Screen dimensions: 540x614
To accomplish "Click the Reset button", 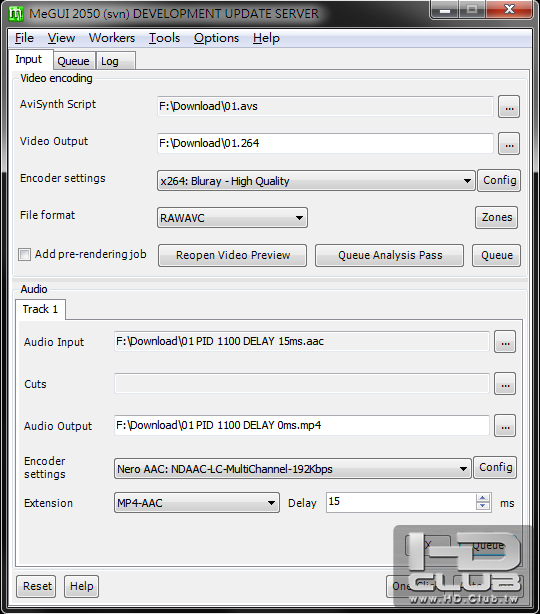I will pos(36,586).
